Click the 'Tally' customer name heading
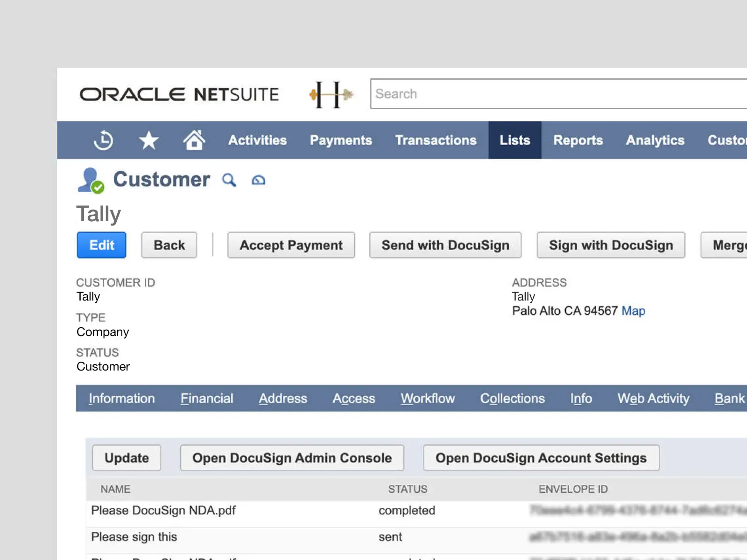The image size is (747, 560). click(x=99, y=214)
